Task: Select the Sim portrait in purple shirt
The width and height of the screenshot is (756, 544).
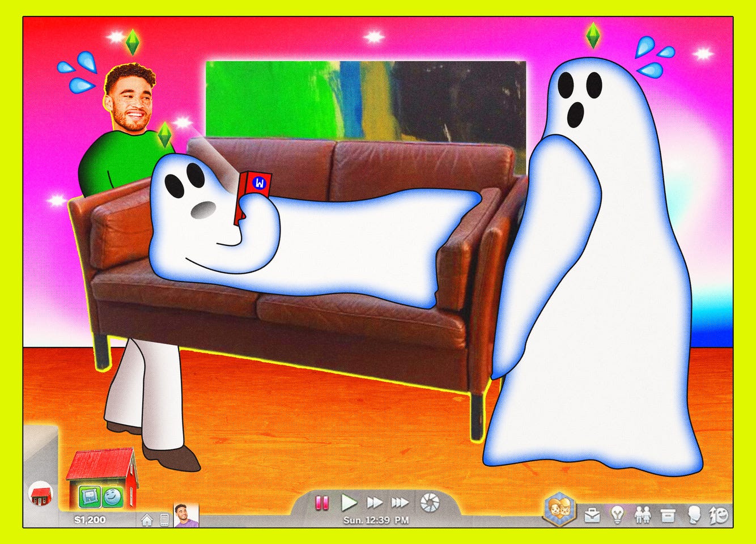Action: tap(186, 516)
